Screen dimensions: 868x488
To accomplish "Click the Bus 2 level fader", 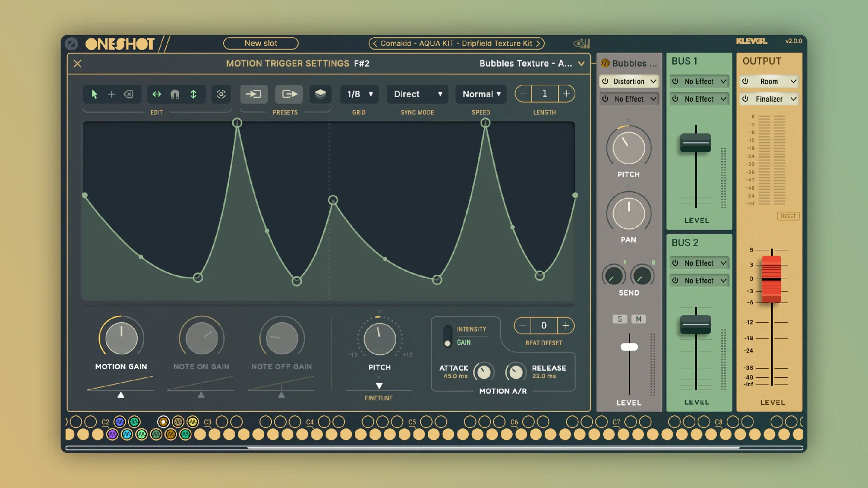I will click(696, 324).
